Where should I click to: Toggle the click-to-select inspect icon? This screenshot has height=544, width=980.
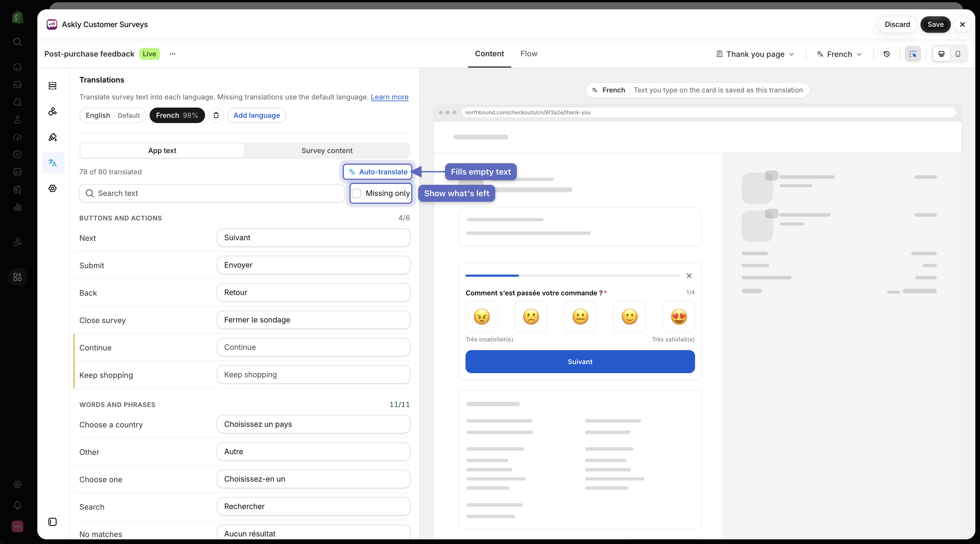(x=913, y=54)
